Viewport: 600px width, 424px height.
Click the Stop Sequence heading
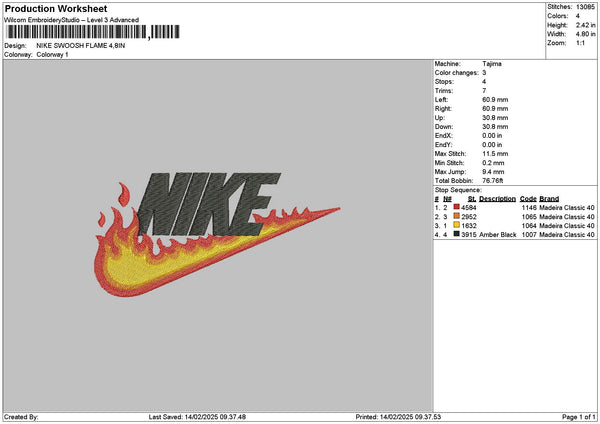point(458,190)
